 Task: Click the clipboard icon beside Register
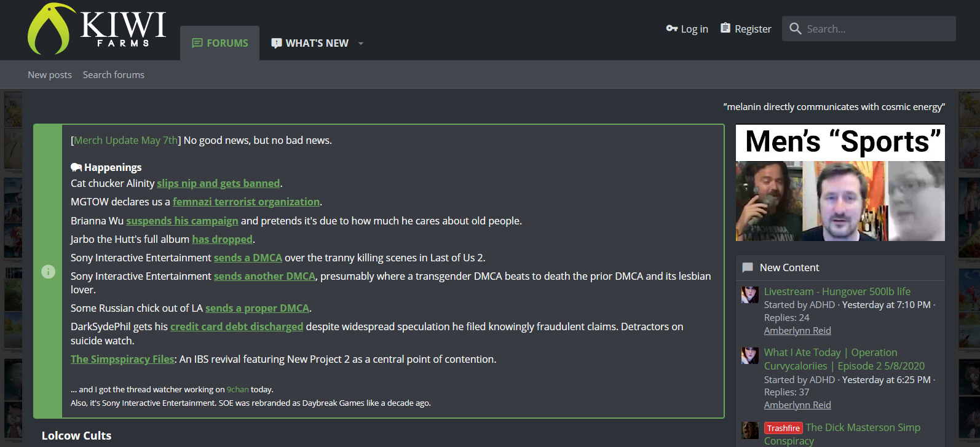pos(725,28)
